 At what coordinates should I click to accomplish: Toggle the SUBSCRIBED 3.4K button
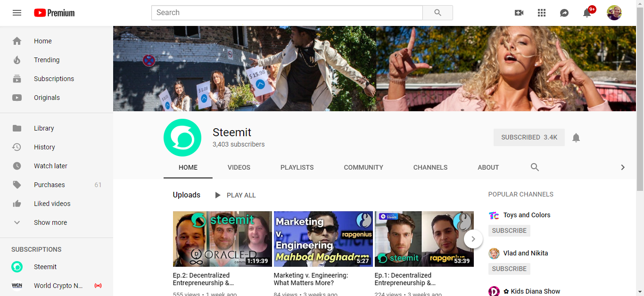529,137
